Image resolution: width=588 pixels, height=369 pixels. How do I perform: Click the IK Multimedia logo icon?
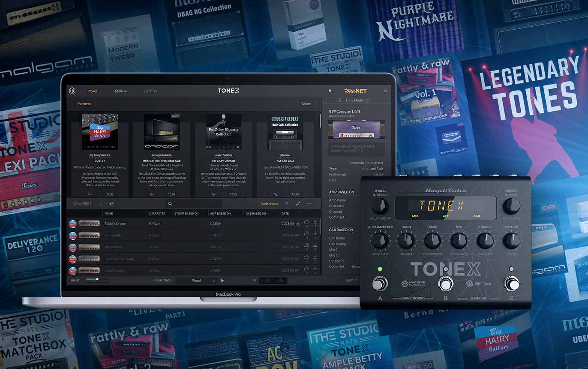[72, 91]
